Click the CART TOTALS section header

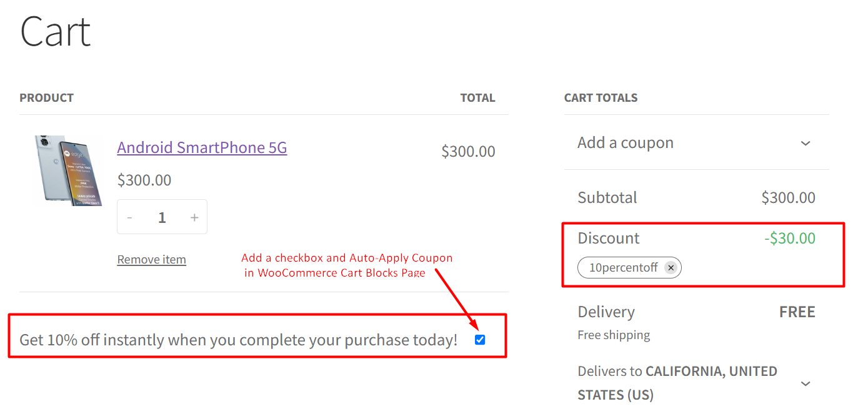tap(601, 98)
